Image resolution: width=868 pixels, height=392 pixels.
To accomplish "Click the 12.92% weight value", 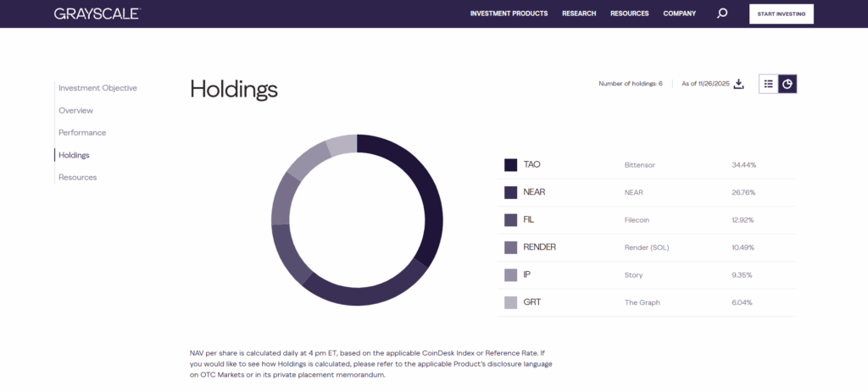I will (743, 220).
